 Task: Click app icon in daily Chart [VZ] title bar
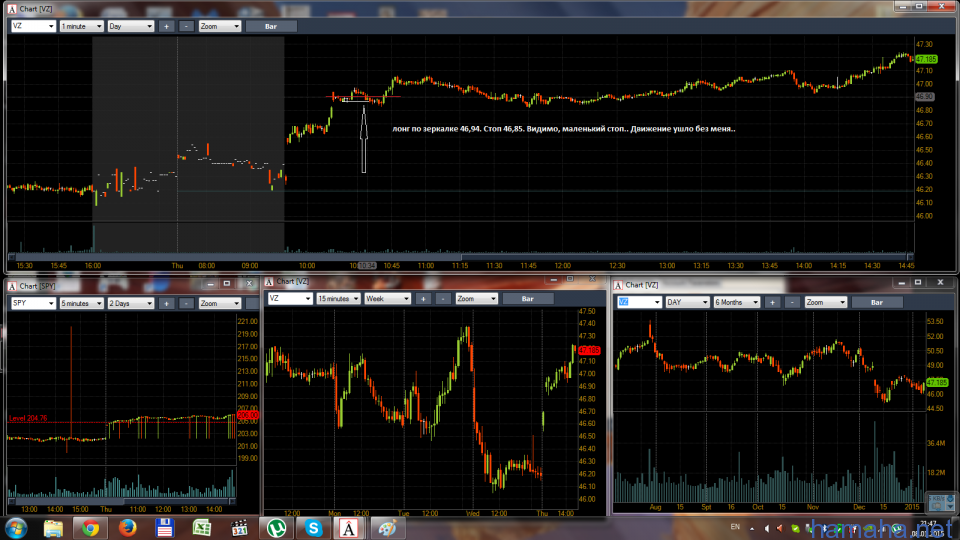coord(618,285)
